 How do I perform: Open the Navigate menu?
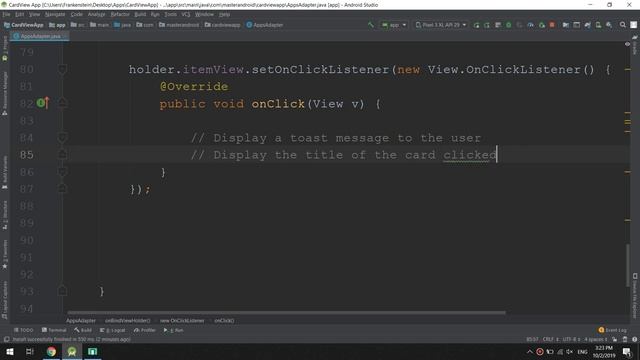point(55,14)
